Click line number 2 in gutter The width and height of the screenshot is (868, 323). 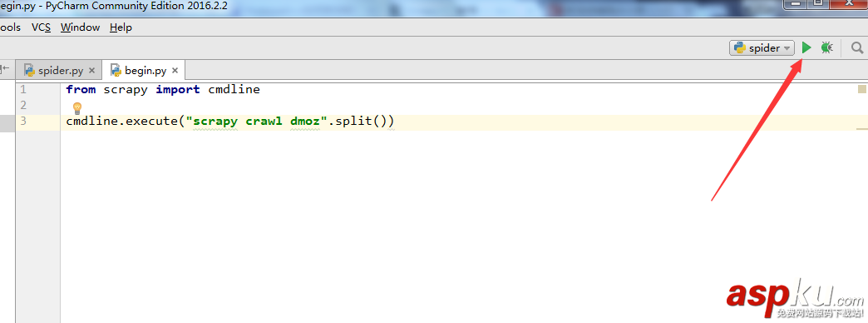tap(22, 105)
